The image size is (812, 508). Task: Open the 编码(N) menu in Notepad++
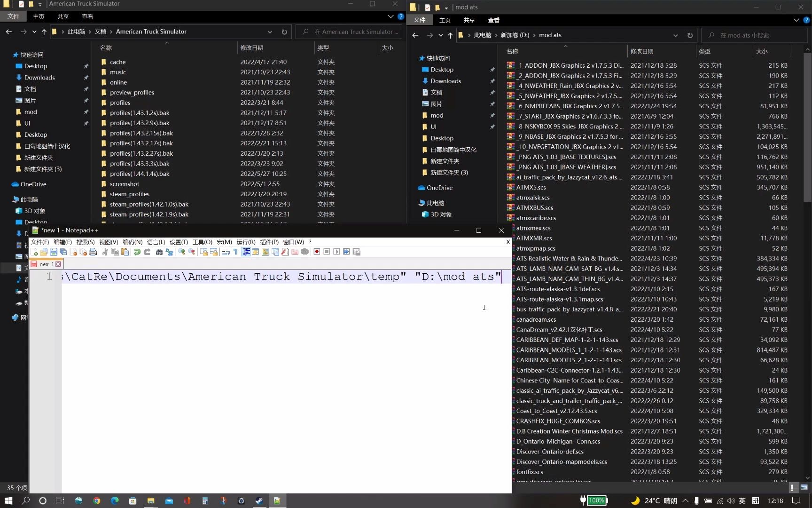(133, 242)
